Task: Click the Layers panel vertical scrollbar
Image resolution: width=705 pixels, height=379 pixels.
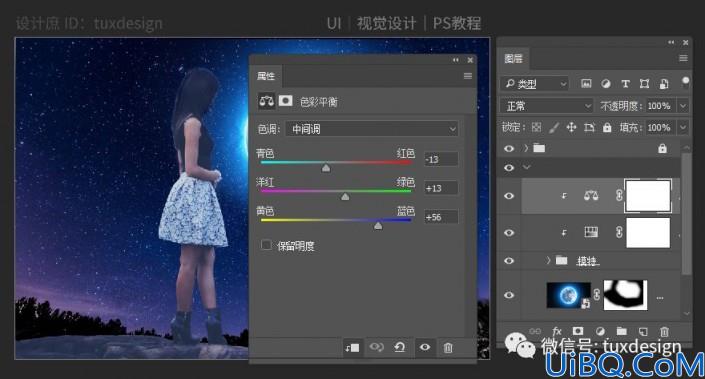Action: pyautogui.click(x=686, y=214)
